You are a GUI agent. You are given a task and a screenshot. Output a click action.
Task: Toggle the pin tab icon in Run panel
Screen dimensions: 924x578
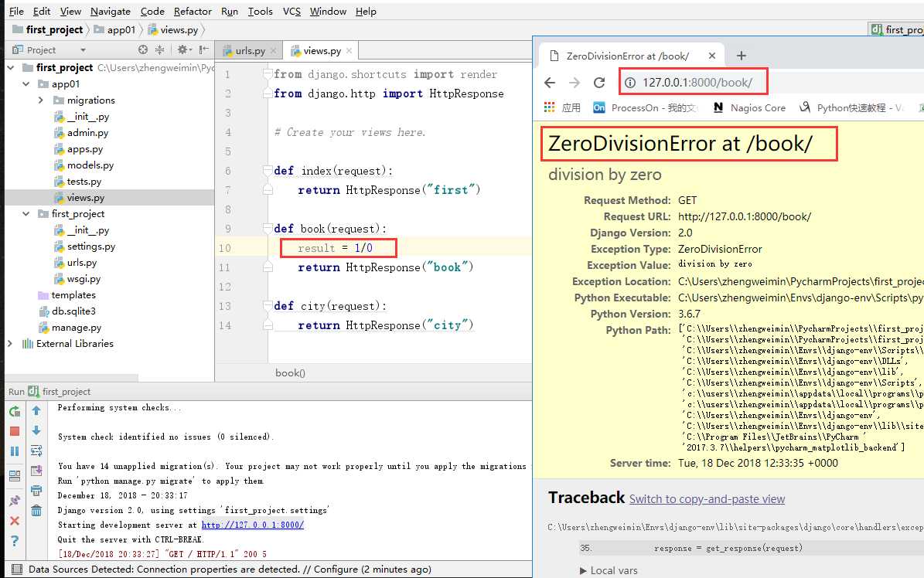click(15, 501)
